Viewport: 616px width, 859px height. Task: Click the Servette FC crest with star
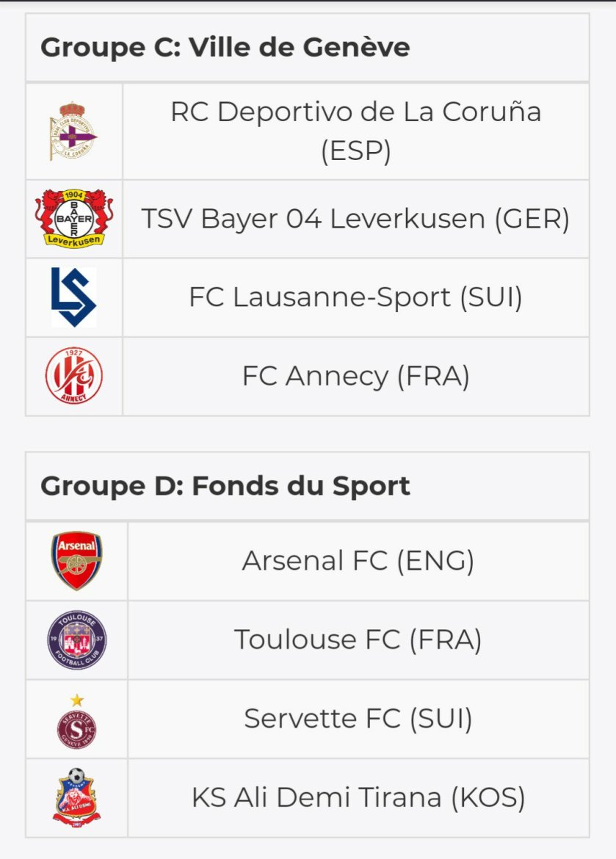click(76, 720)
